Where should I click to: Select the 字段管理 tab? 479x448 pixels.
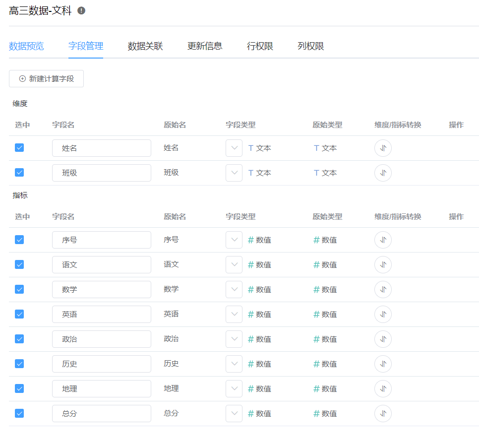(86, 46)
